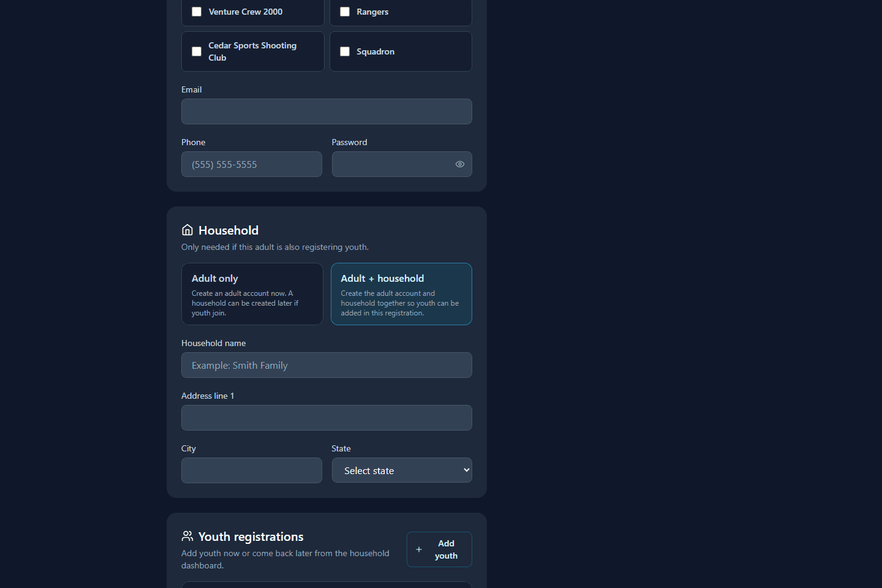This screenshot has height=588, width=882.
Task: Click the City input field
Action: pyautogui.click(x=252, y=470)
